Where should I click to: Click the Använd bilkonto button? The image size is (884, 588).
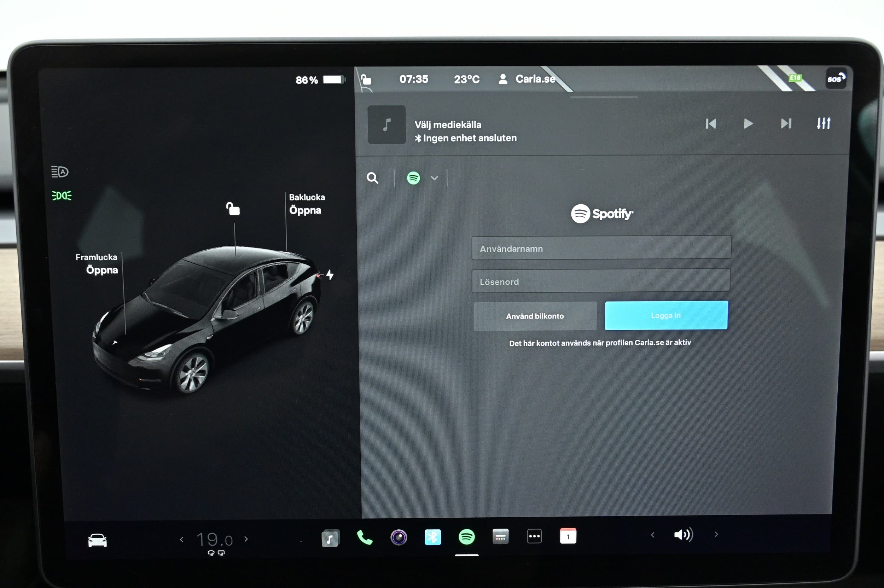click(x=535, y=316)
